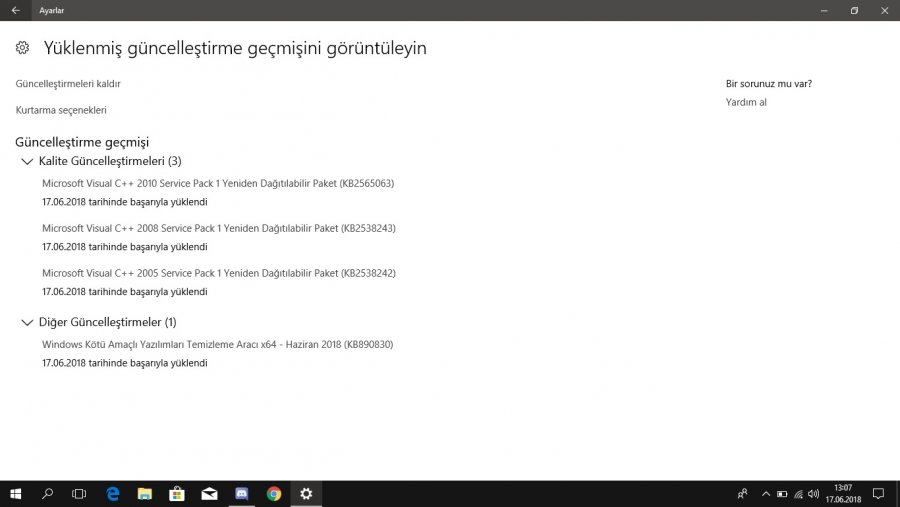Go back using the Ayarlar back arrow

(x=15, y=10)
